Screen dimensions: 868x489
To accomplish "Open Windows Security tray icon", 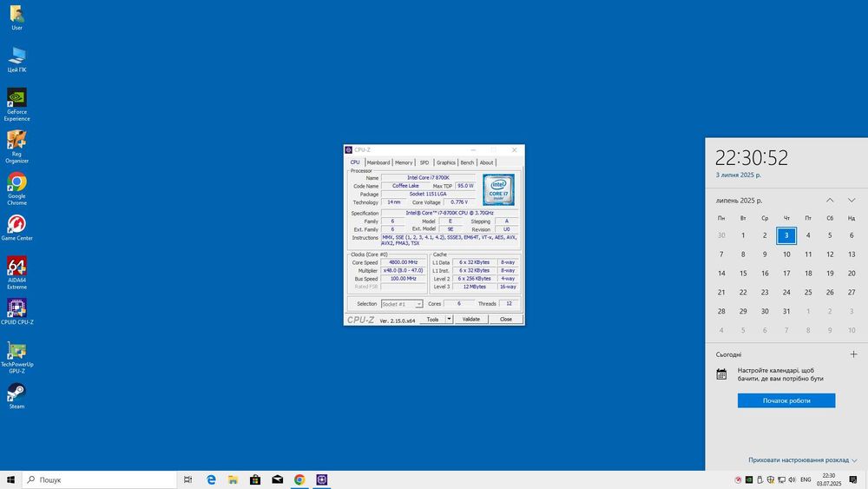I will pyautogui.click(x=771, y=479).
